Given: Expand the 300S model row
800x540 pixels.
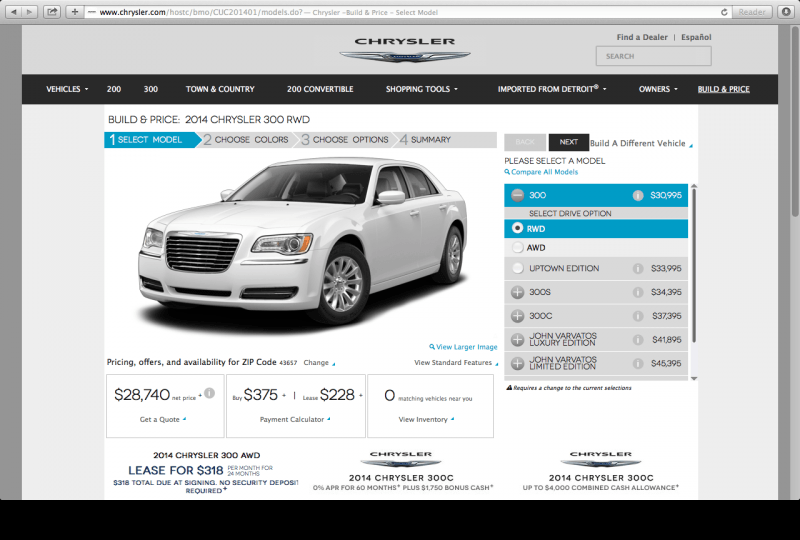Looking at the screenshot, I should (517, 292).
